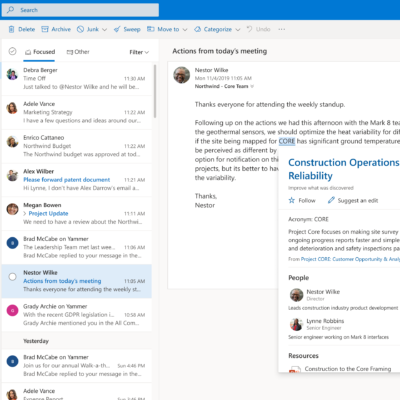Open the Junk dropdown arrow
The image size is (400, 400).
104,30
